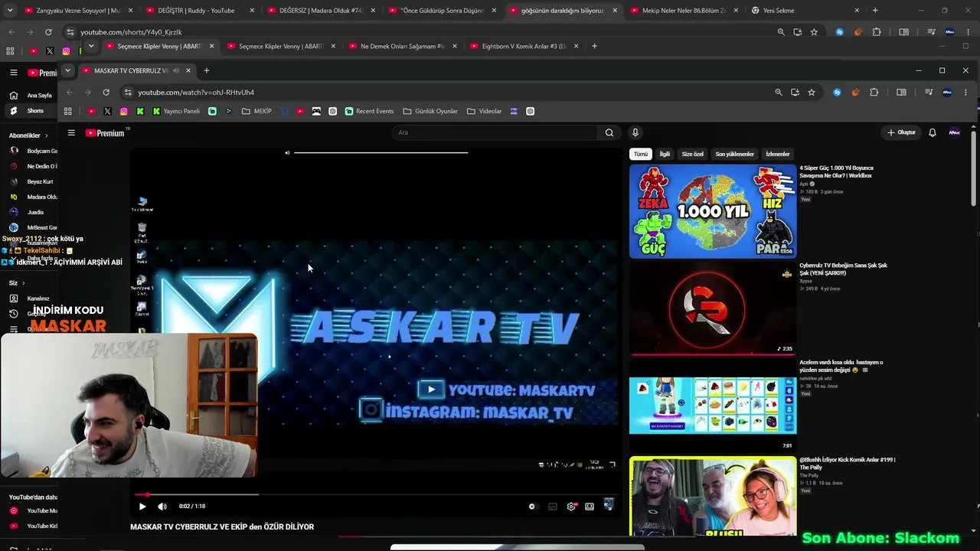Open the 1.000 Yıl Worldbox video thumbnail

point(713,211)
